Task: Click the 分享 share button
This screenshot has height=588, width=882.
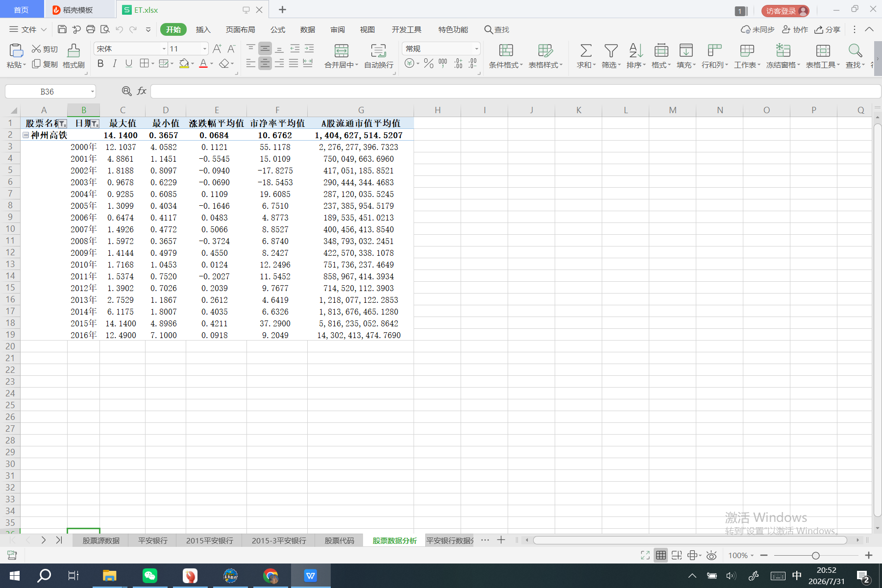Action: [827, 29]
